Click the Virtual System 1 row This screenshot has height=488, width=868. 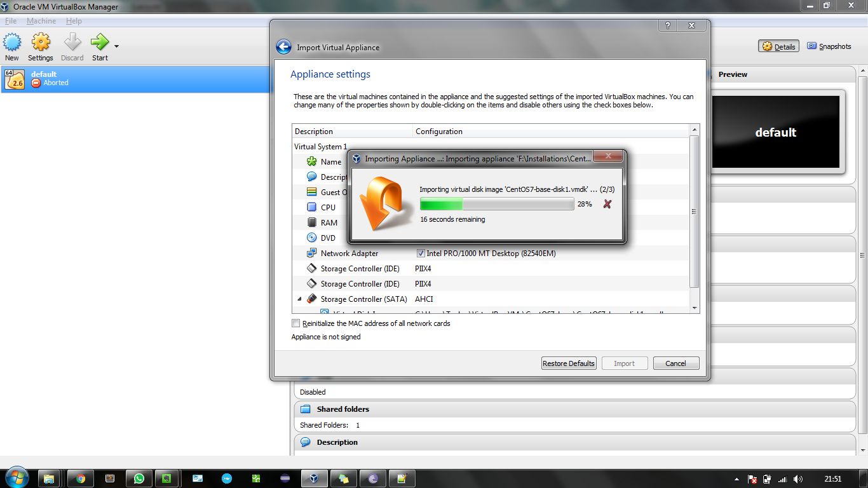click(491, 147)
